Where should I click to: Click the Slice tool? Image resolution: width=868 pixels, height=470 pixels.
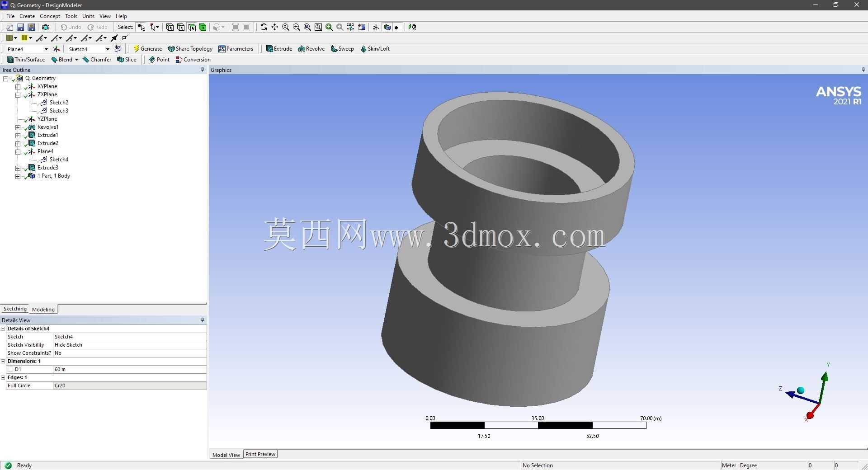(127, 60)
